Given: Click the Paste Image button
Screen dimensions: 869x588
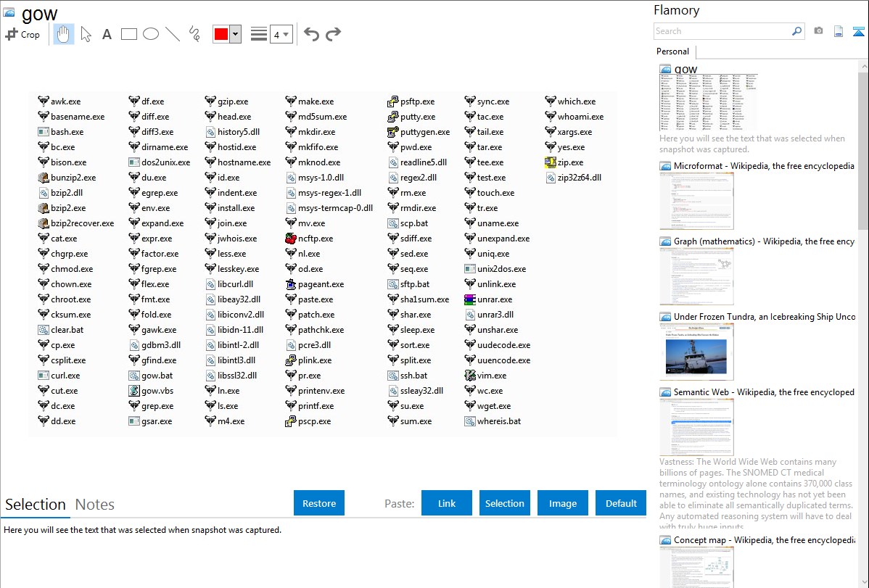Looking at the screenshot, I should [x=563, y=503].
